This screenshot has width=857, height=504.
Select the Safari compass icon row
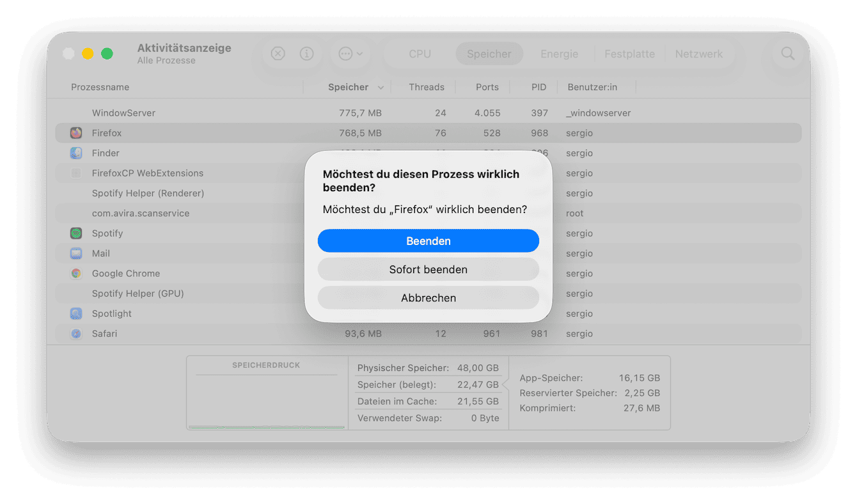(x=76, y=334)
